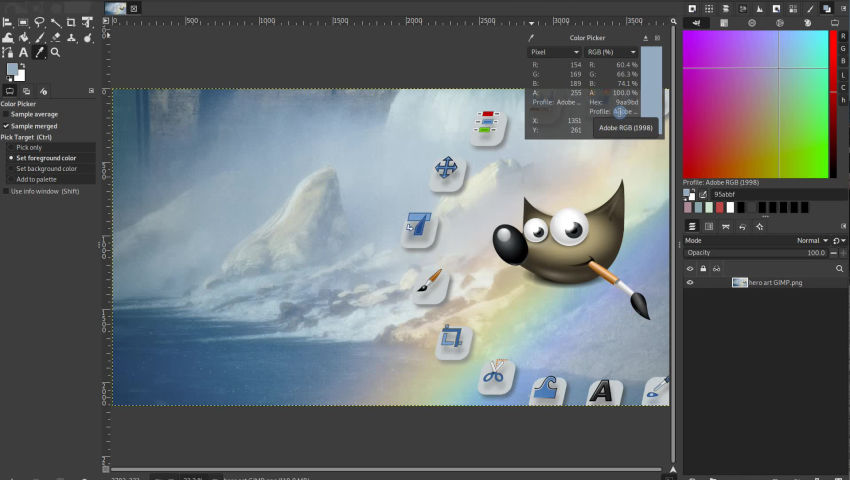Reset toolbox colors to default black and white
Viewport: 850px width, 480px height.
tap(9, 79)
